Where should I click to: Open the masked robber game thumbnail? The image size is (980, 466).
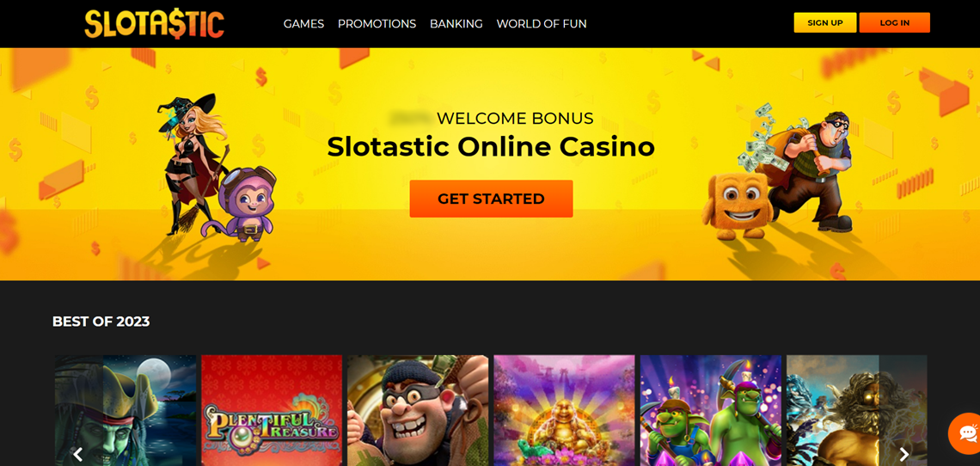[418, 410]
